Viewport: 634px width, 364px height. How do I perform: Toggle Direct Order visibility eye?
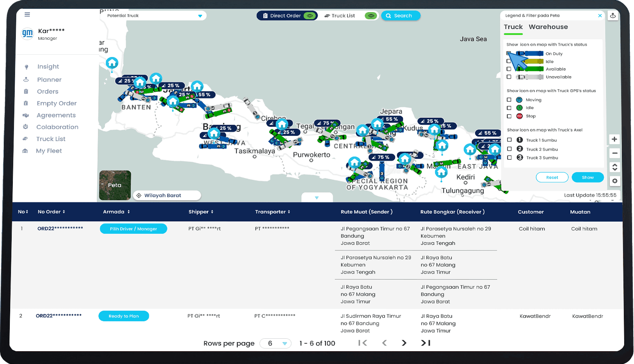310,15
